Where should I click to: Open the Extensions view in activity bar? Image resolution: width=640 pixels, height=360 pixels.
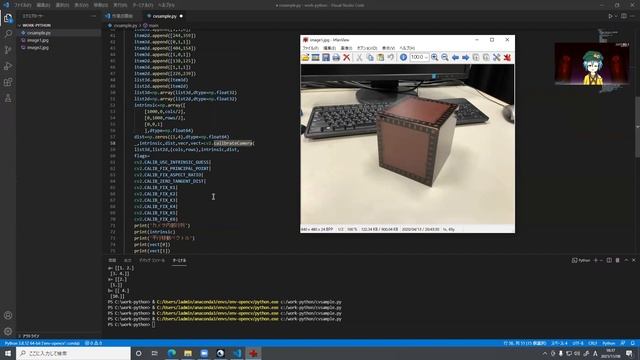coord(8,82)
